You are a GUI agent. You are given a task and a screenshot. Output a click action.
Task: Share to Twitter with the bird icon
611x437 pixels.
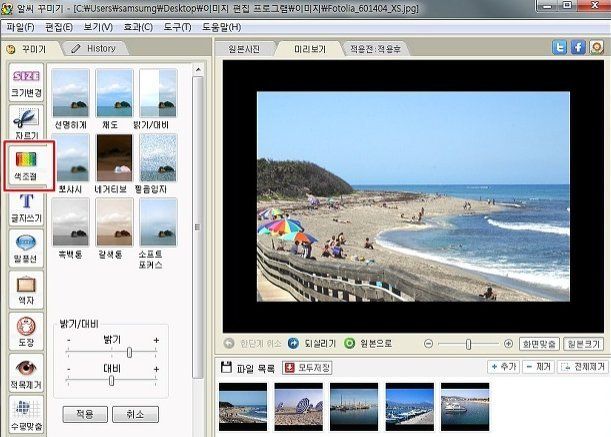click(x=559, y=48)
